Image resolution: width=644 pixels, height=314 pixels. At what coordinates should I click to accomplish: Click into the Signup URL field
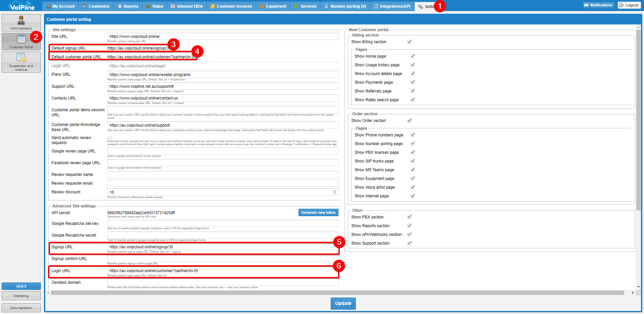click(223, 247)
